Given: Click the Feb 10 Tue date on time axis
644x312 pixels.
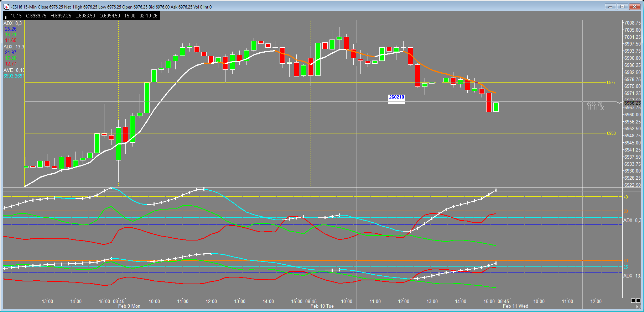Looking at the screenshot, I should pos(322,306).
